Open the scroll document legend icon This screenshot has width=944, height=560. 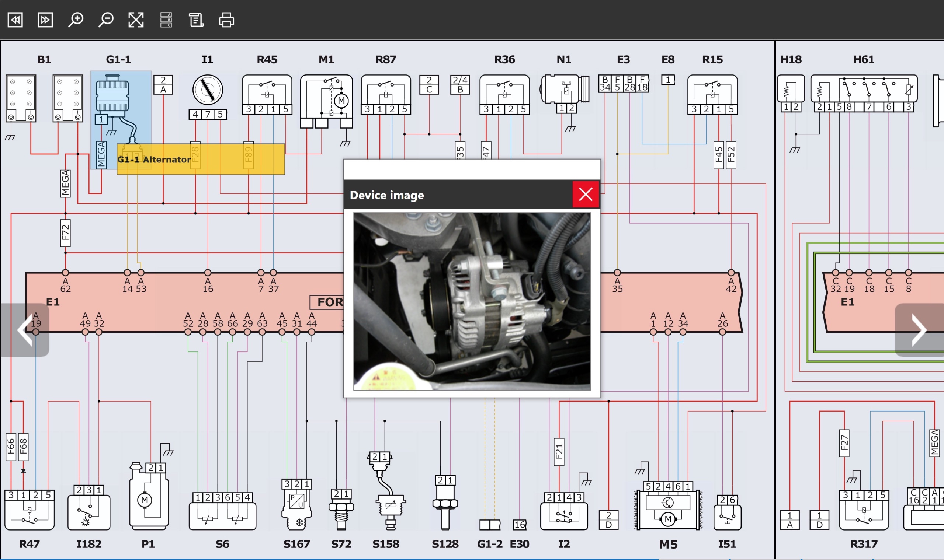click(196, 20)
